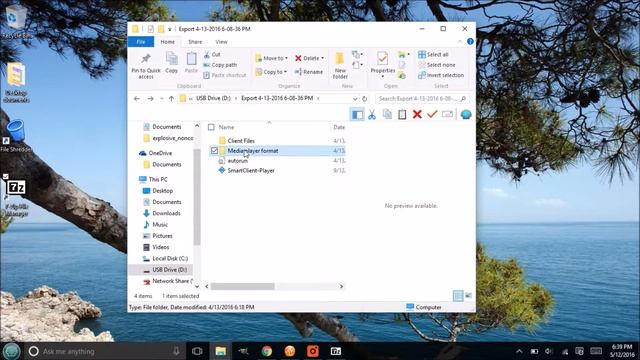Screen dimensions: 640x360
Task: Open the ribbon Open button dropdown
Action: pyautogui.click(x=403, y=54)
